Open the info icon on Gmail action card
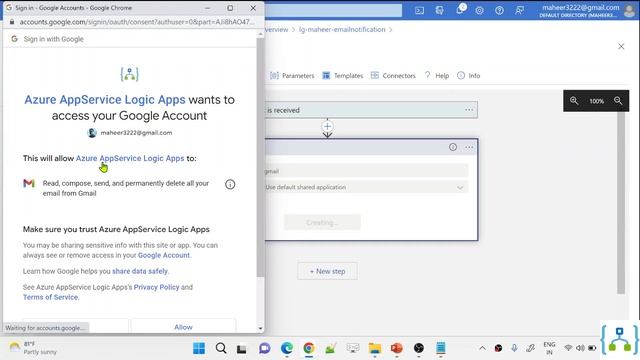The image size is (640, 360). tap(453, 147)
